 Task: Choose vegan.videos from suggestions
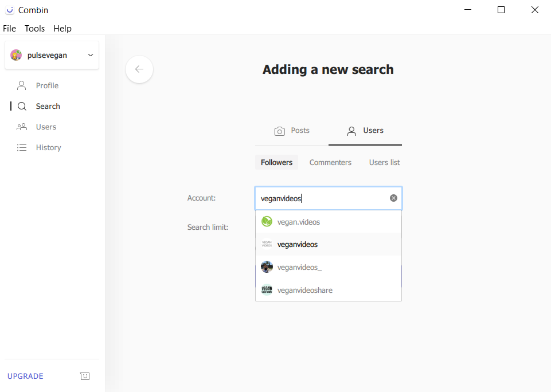(329, 222)
